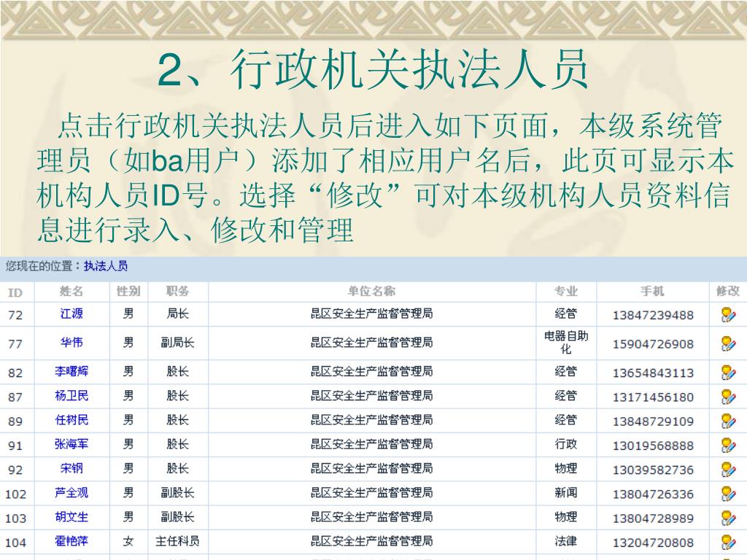Click the 手机 column header
The width and height of the screenshot is (747, 560).
[x=653, y=292]
